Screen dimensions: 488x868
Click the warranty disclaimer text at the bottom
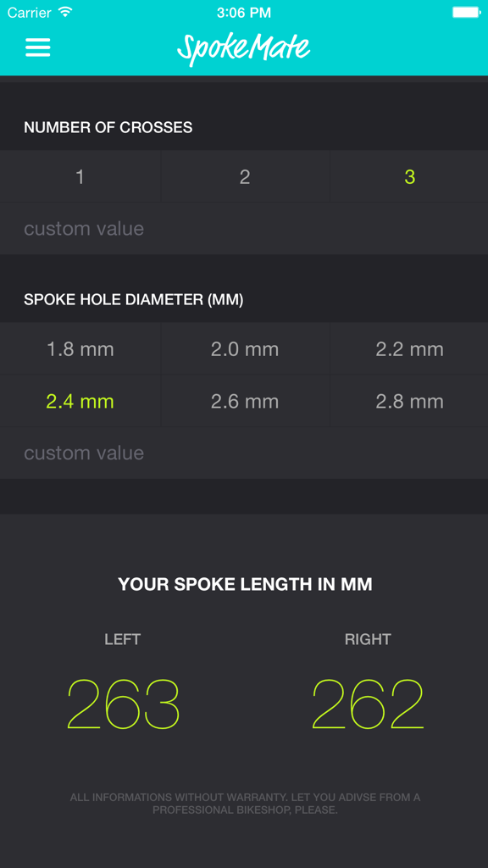pos(244,804)
